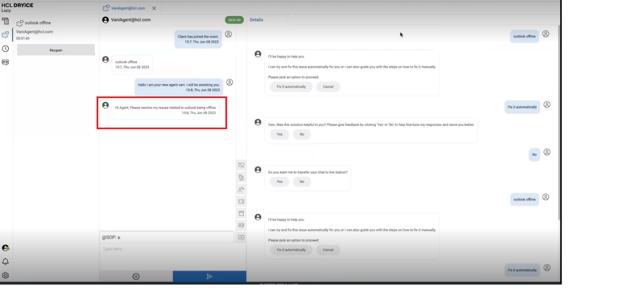644x306 pixels.
Task: Open the documents icon in chat toolbar
Action: click(x=241, y=178)
